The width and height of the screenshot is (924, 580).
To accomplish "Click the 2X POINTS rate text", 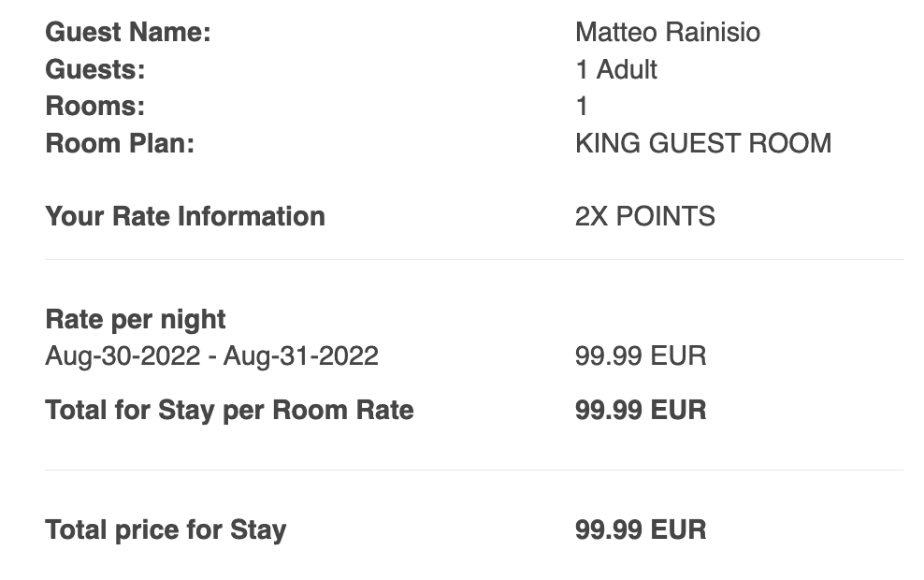I will click(644, 216).
